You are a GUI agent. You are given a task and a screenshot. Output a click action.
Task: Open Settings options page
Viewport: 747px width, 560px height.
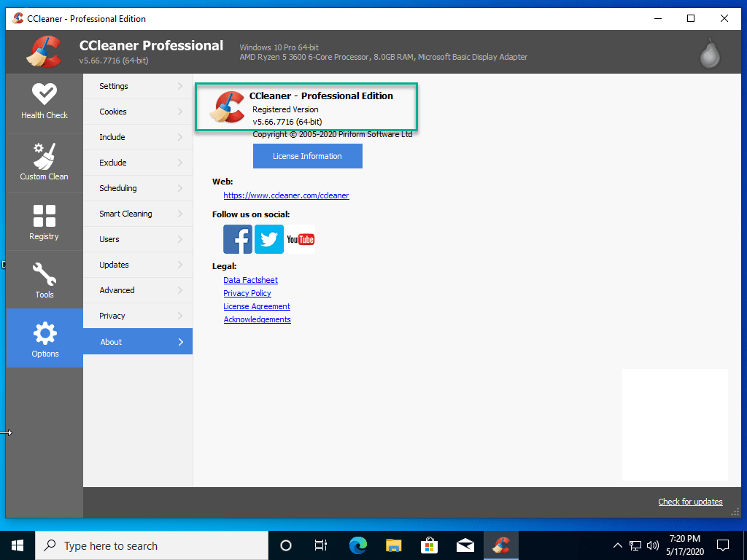[138, 86]
